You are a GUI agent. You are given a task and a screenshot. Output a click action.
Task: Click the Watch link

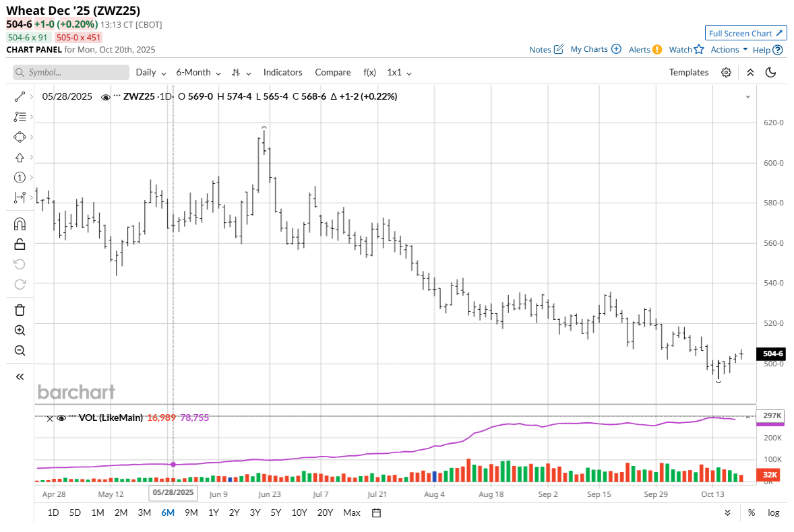[680, 50]
